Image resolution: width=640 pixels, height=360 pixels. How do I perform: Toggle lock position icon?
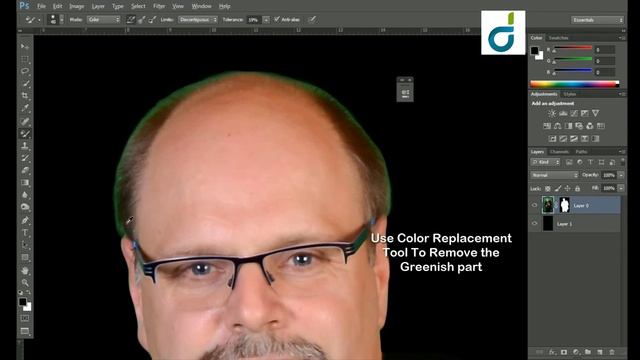click(x=567, y=188)
